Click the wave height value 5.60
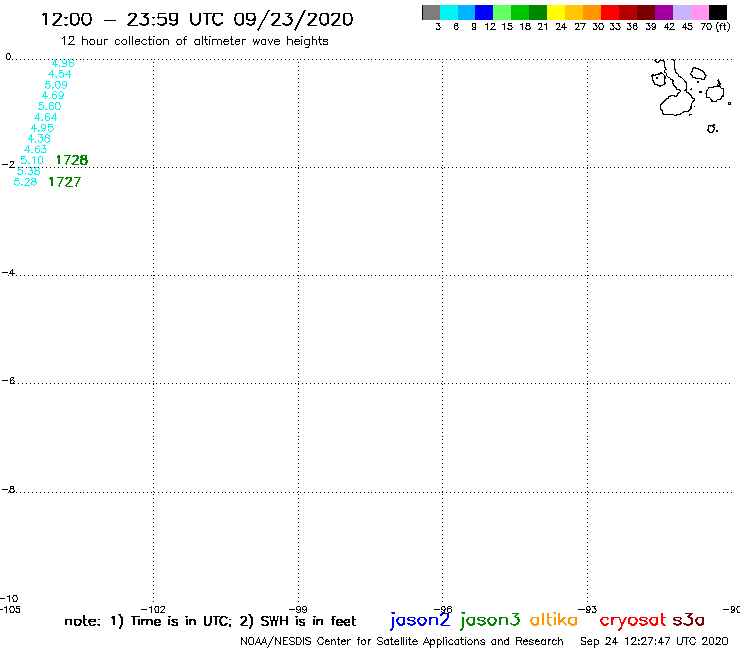This screenshot has height=650, width=740. click(x=50, y=106)
